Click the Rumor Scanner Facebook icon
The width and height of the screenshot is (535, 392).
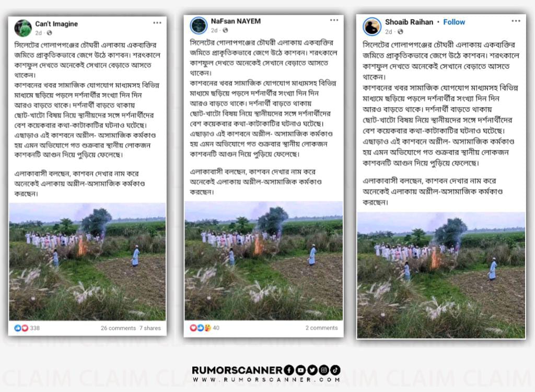tap(288, 370)
